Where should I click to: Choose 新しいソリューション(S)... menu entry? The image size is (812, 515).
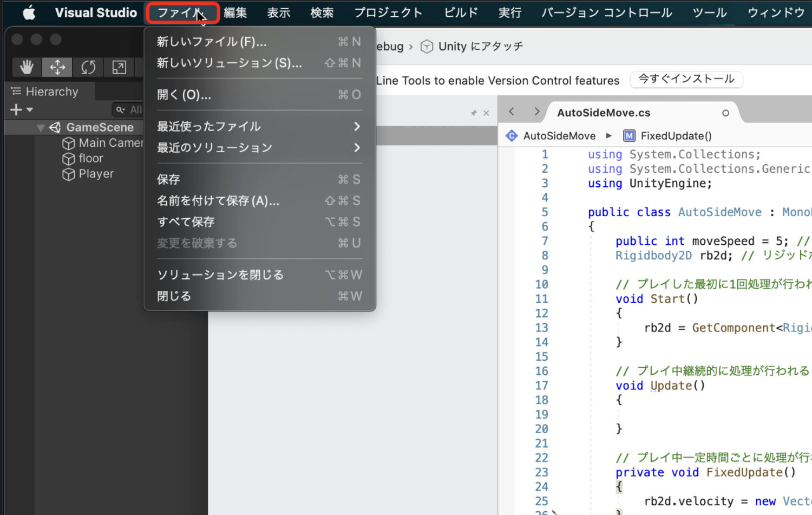coord(259,63)
